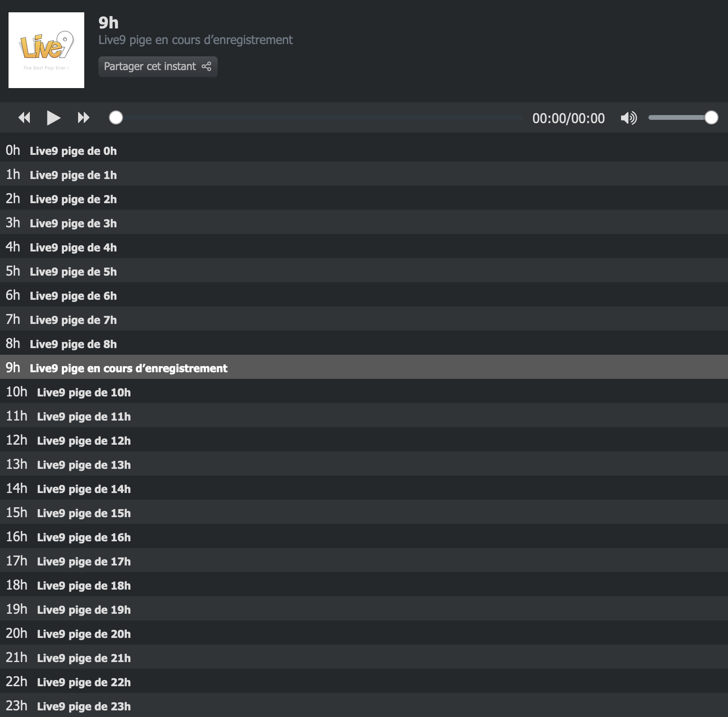Open Live9 pige de 17h
Image resolution: width=728 pixels, height=717 pixels.
[x=364, y=560]
